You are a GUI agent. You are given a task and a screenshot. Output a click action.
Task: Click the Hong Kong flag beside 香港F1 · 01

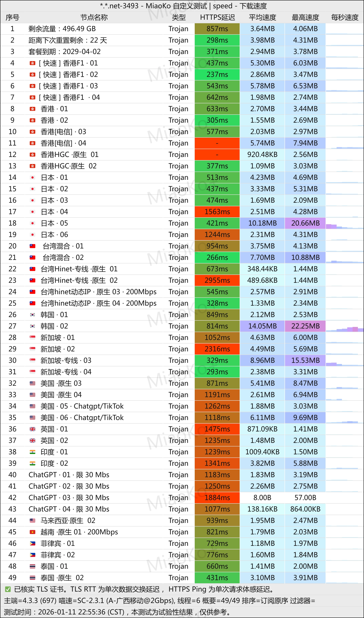coord(32,63)
